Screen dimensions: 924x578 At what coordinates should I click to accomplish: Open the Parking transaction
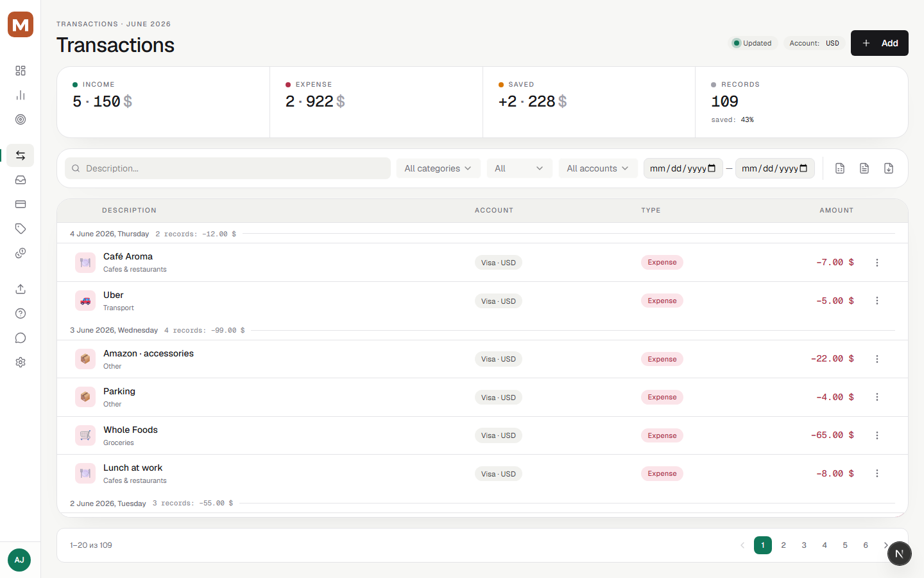point(483,398)
